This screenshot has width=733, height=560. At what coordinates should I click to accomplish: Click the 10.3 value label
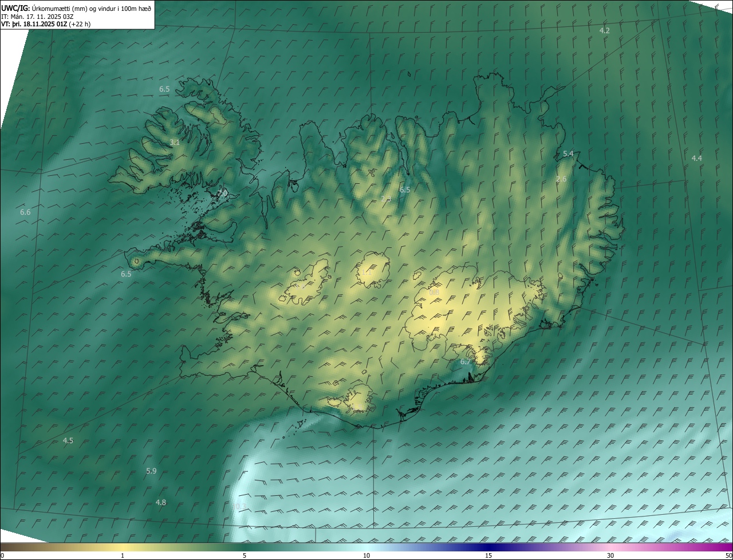(239, 506)
